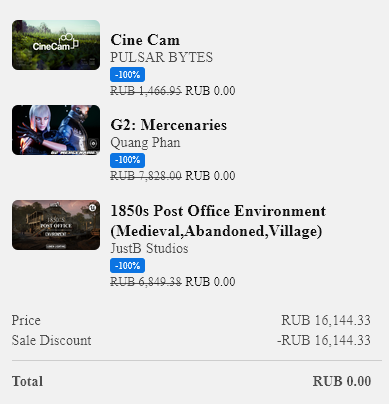Click the Price amount RUB 16,144.33

coord(326,320)
